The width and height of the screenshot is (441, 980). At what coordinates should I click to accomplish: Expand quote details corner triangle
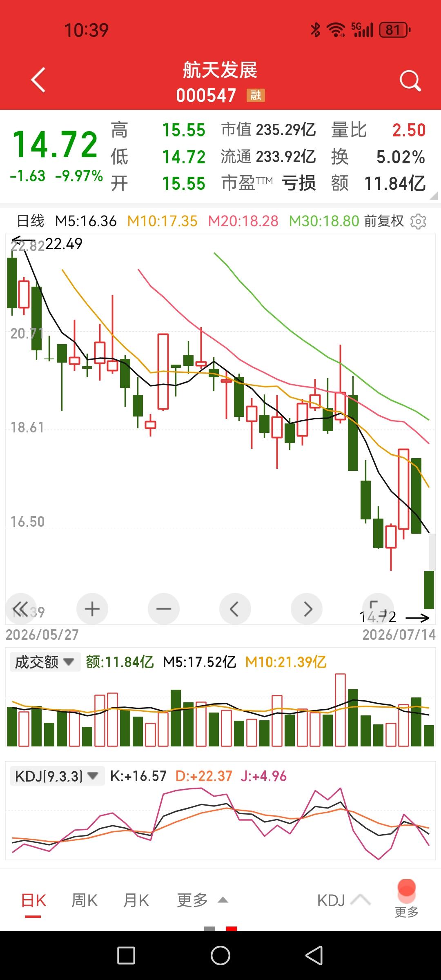click(x=433, y=196)
